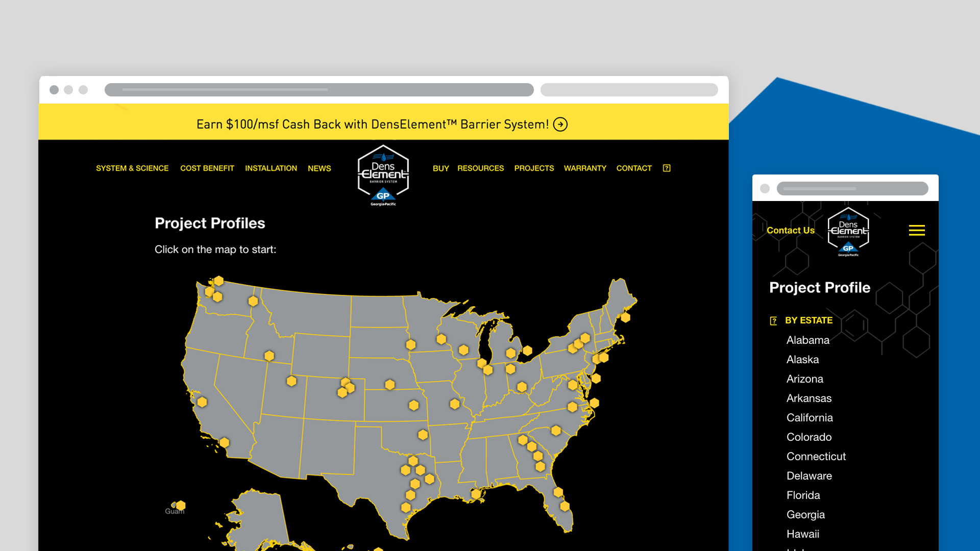The height and width of the screenshot is (551, 980).
Task: Click the desktop browser address bar
Action: tap(319, 90)
